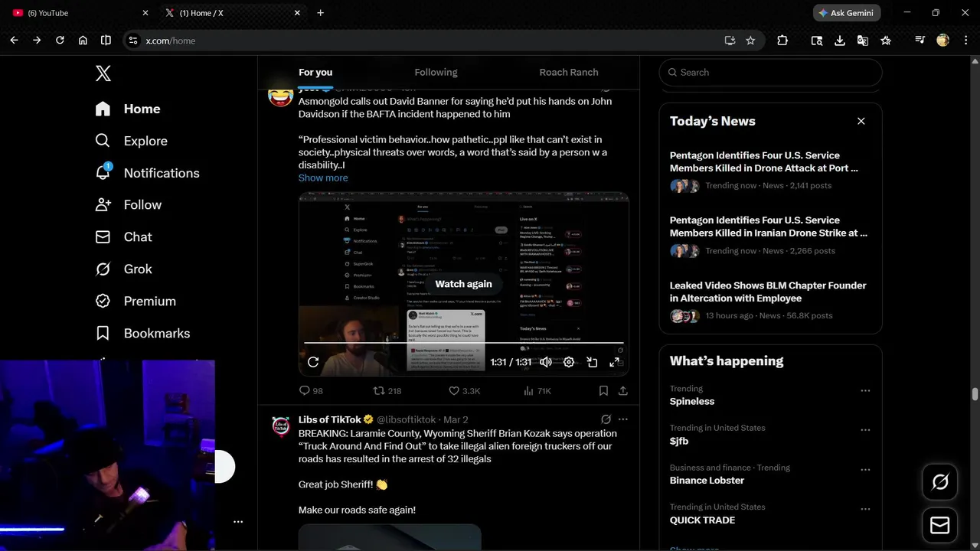Click the X search field
Screen dimensions: 980x551
click(770, 73)
